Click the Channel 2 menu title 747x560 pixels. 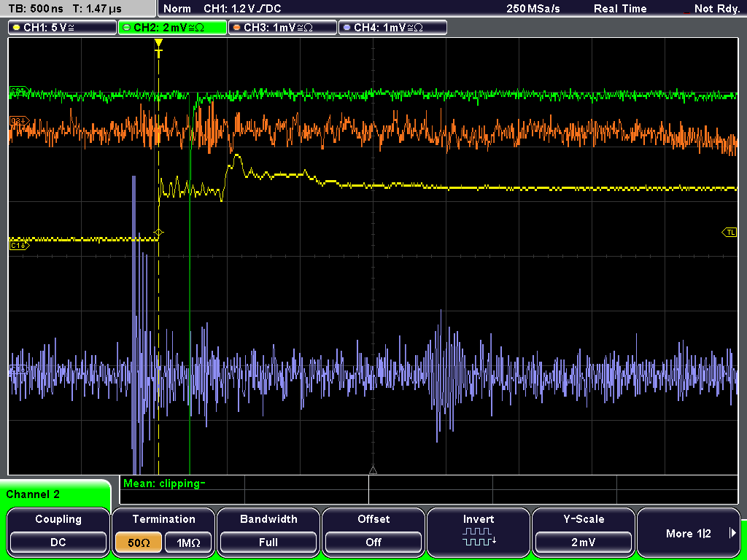[x=33, y=494]
